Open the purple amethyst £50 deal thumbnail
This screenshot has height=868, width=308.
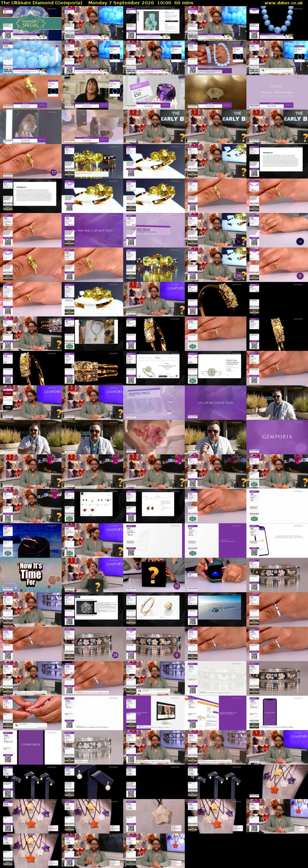pyautogui.click(x=154, y=92)
